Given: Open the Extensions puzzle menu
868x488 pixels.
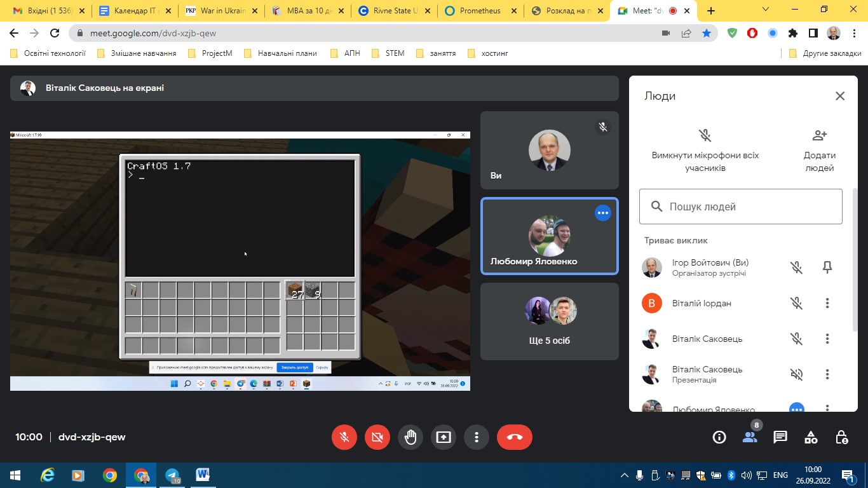Looking at the screenshot, I should [792, 33].
